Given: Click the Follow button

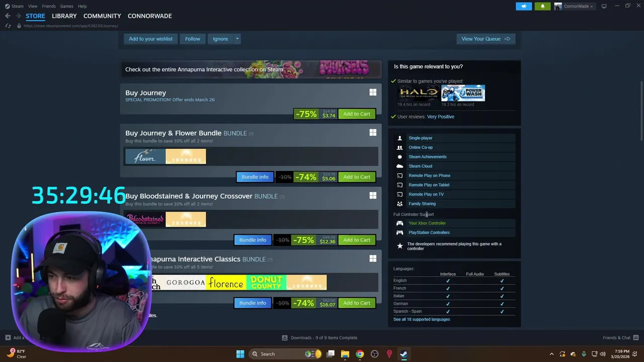Looking at the screenshot, I should pos(193,39).
